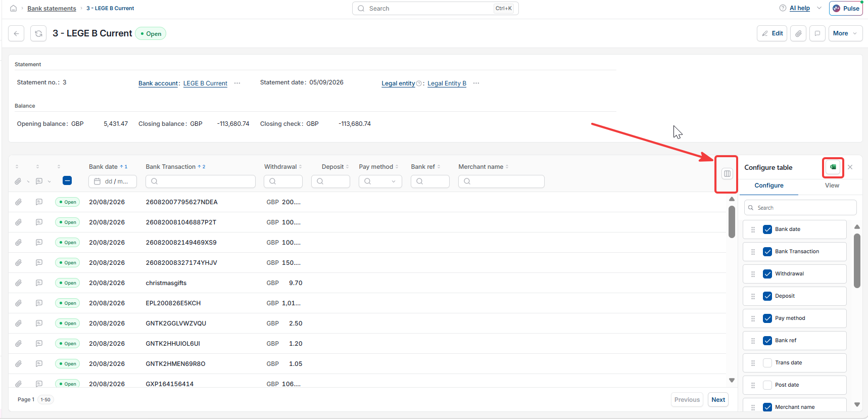This screenshot has height=419, width=868.
Task: Select the Configure tab
Action: coord(769,185)
